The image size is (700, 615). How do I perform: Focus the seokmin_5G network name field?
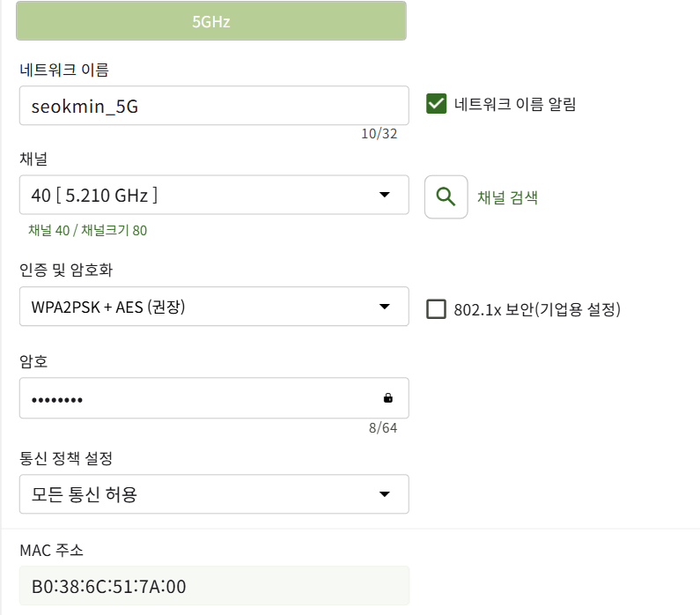point(214,106)
